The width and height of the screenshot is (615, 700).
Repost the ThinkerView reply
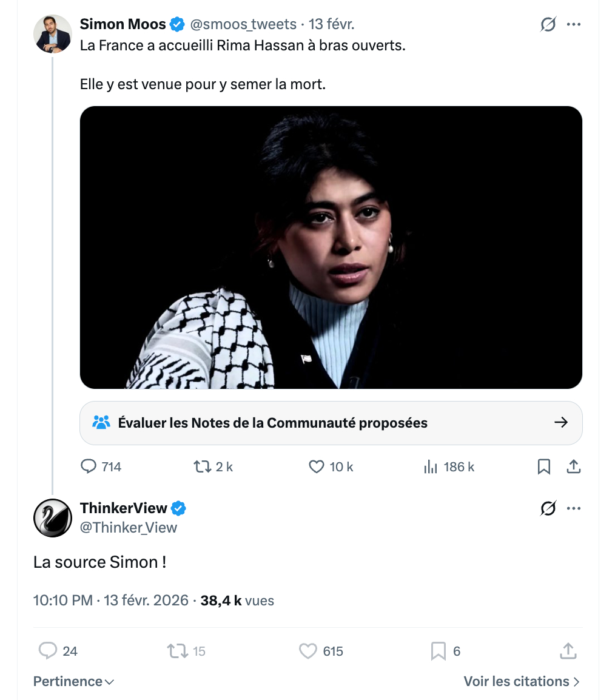point(176,651)
